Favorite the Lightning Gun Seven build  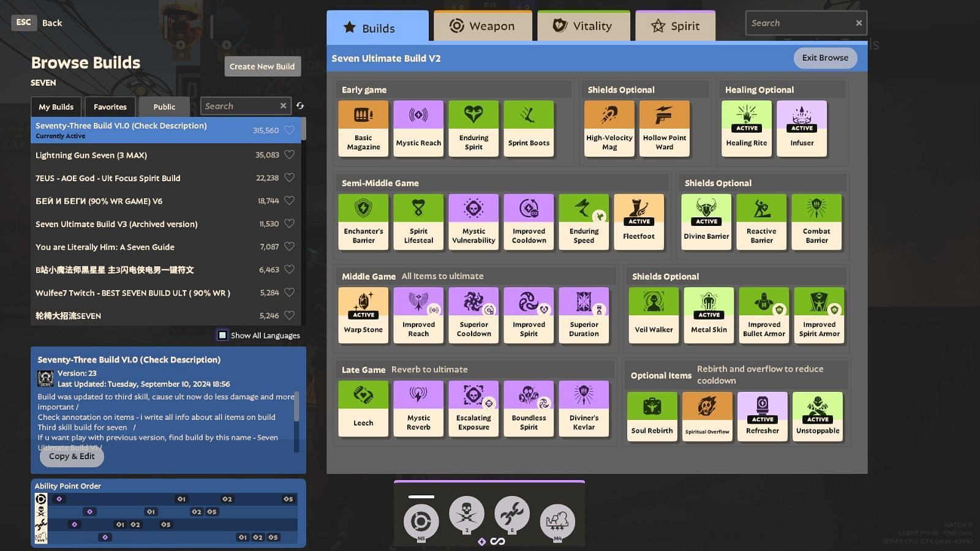point(290,155)
